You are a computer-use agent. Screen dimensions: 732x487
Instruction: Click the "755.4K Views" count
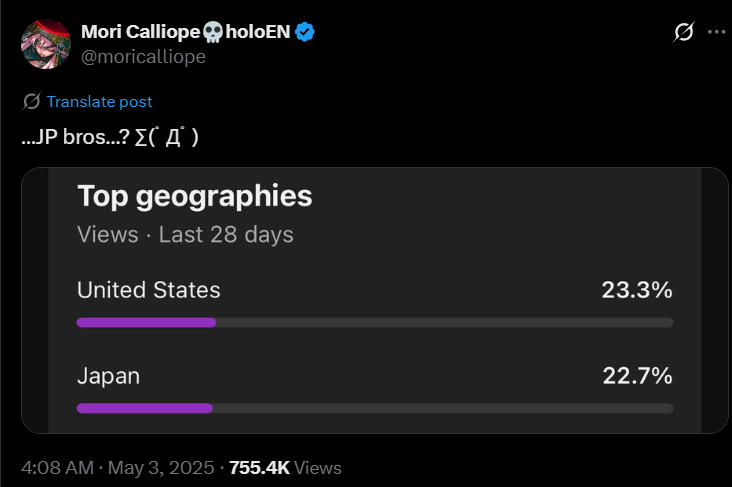285,467
